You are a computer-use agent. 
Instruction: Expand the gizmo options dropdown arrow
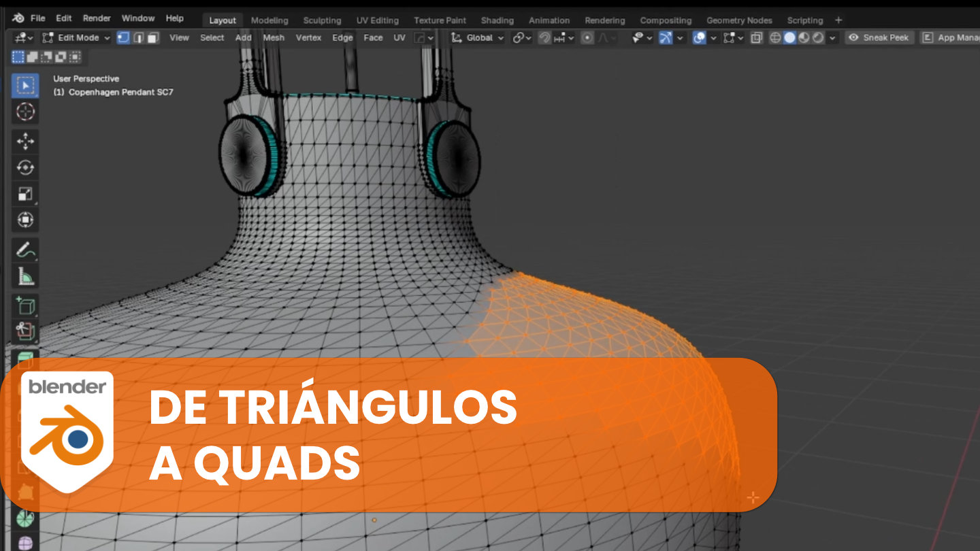[679, 38]
